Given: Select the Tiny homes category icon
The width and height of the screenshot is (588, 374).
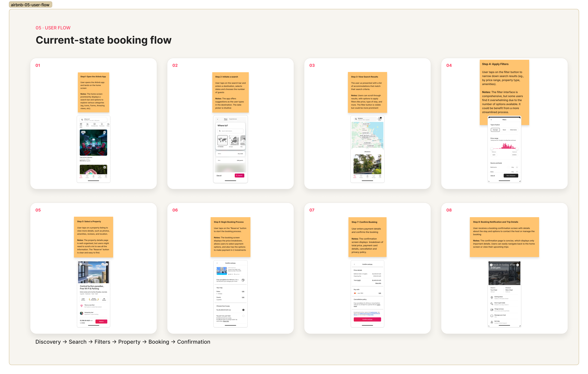Looking at the screenshot, I should click(x=102, y=125).
